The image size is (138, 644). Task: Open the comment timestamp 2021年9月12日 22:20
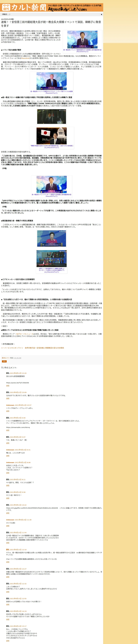click(18, 373)
